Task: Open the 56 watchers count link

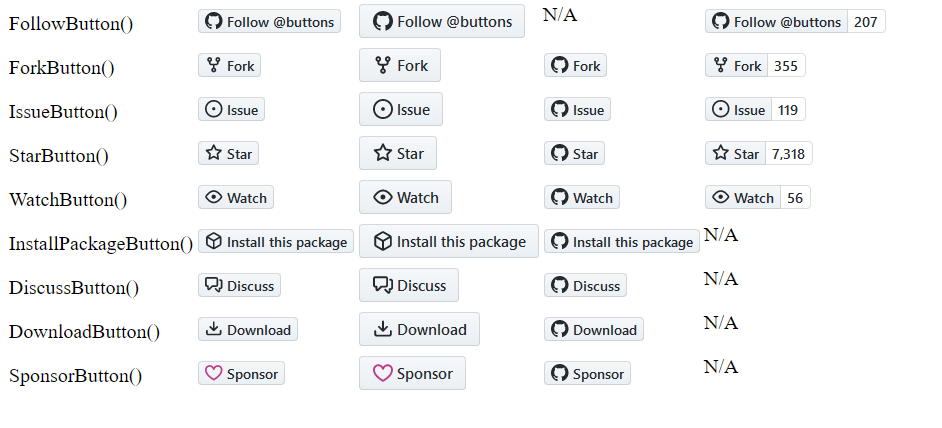Action: (x=795, y=197)
